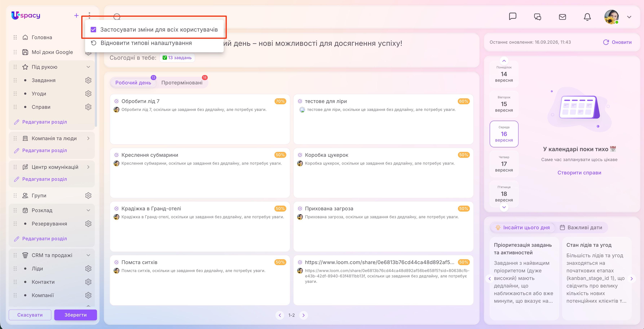Click the plus icon beside Uspacy logo
Screen dimensions: 644x329
76,16
